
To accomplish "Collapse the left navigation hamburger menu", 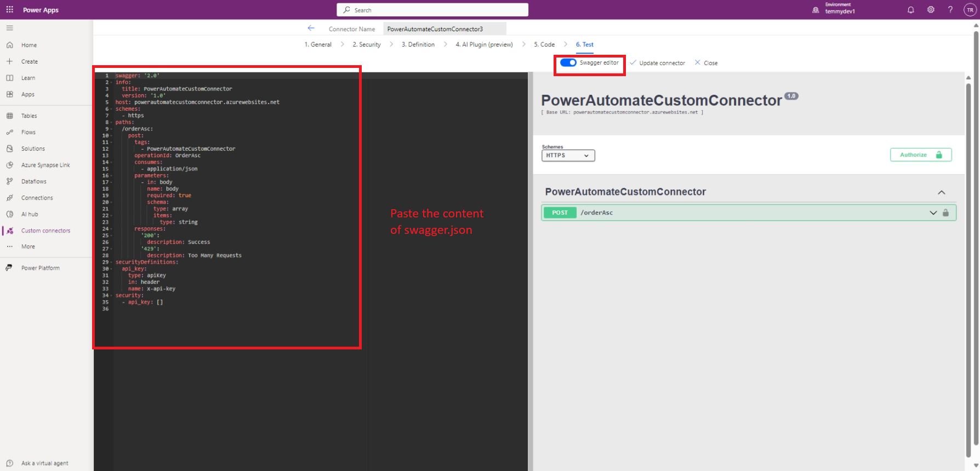I will click(x=10, y=28).
